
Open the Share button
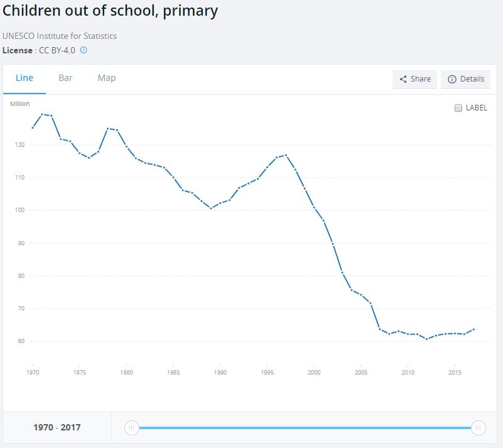tap(414, 79)
